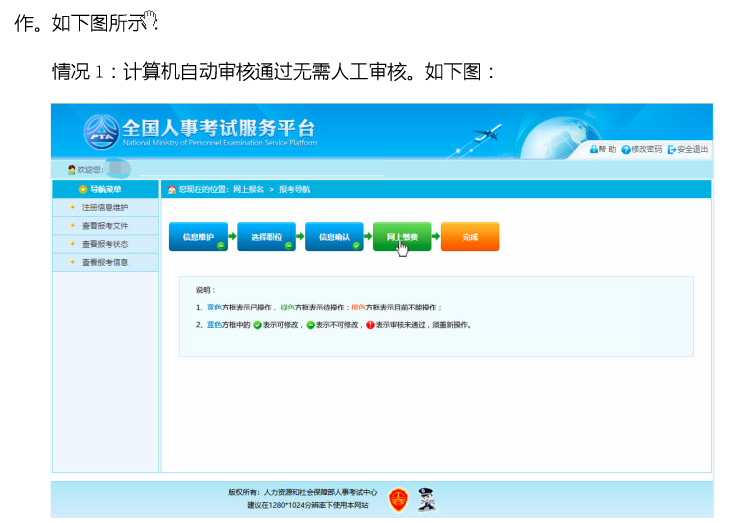
Task: Click the red police shield badge in the footer
Action: click(398, 500)
